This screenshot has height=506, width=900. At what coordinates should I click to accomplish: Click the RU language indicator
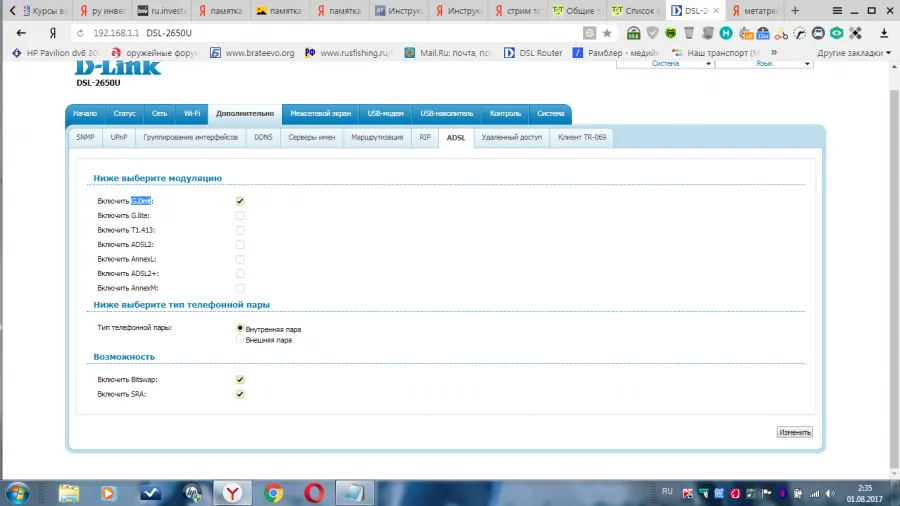pyautogui.click(x=667, y=492)
